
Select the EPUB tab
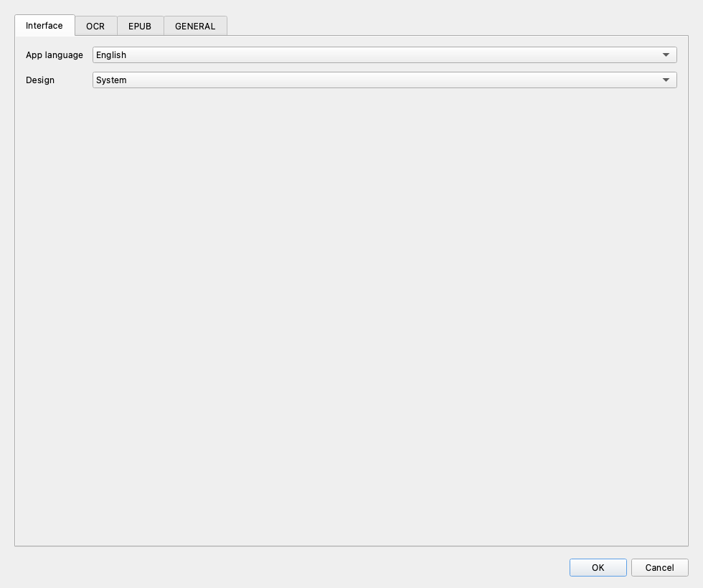pos(140,26)
